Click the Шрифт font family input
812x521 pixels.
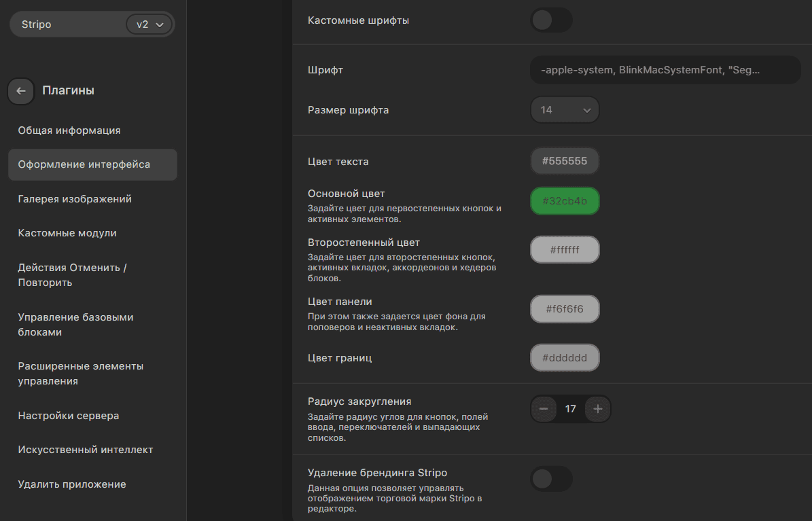(665, 70)
